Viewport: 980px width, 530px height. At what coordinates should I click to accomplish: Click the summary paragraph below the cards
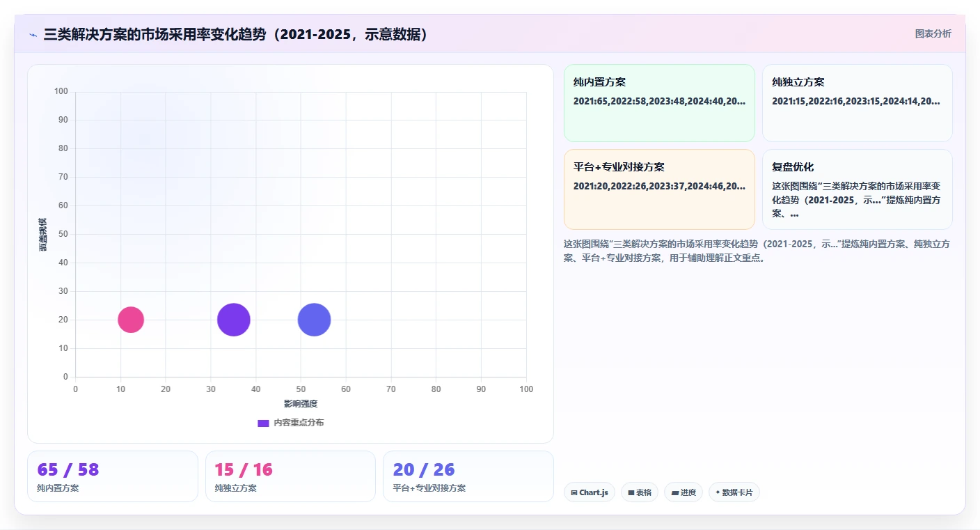point(757,251)
